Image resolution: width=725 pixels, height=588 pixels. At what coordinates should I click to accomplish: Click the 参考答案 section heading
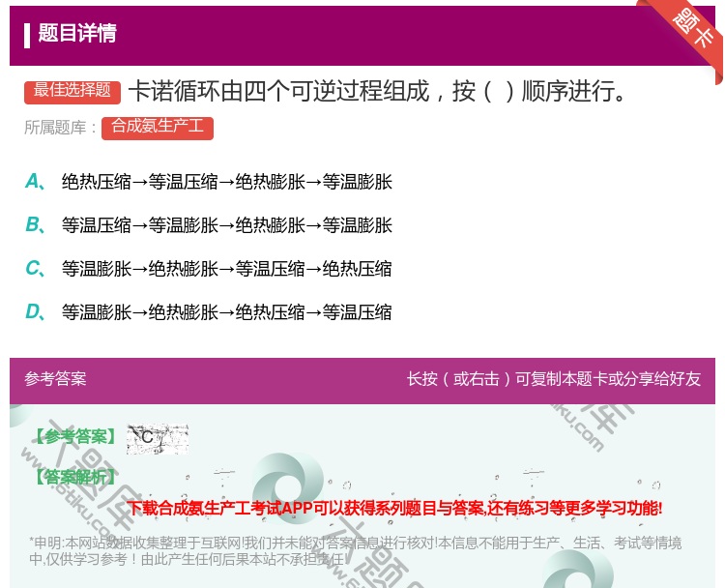point(55,379)
